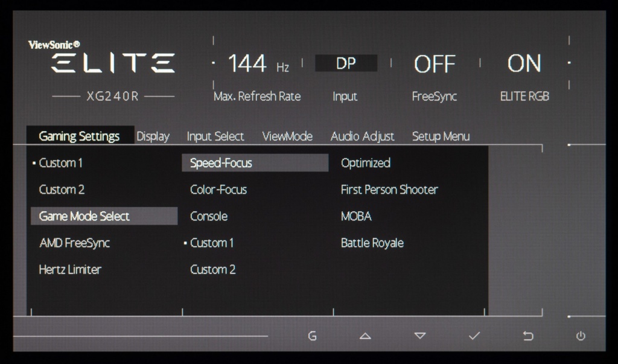Viewport: 618px width, 364px height.
Task: Select Custom 1 listed below Console
Action: coord(212,243)
